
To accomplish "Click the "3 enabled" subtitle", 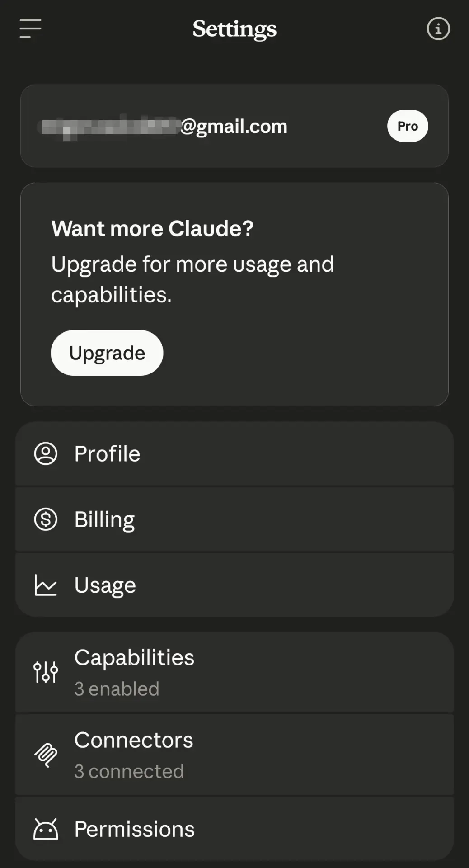I will pos(117,689).
